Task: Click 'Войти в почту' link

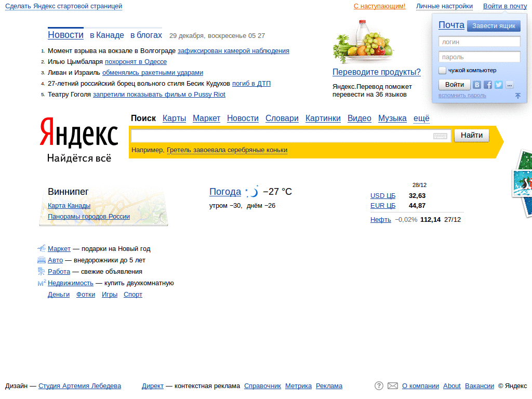Action: point(505,6)
